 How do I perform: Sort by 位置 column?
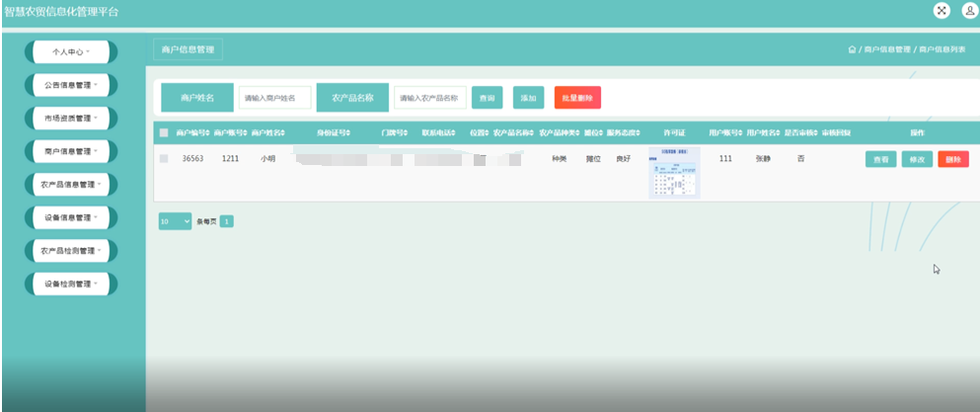(480, 132)
